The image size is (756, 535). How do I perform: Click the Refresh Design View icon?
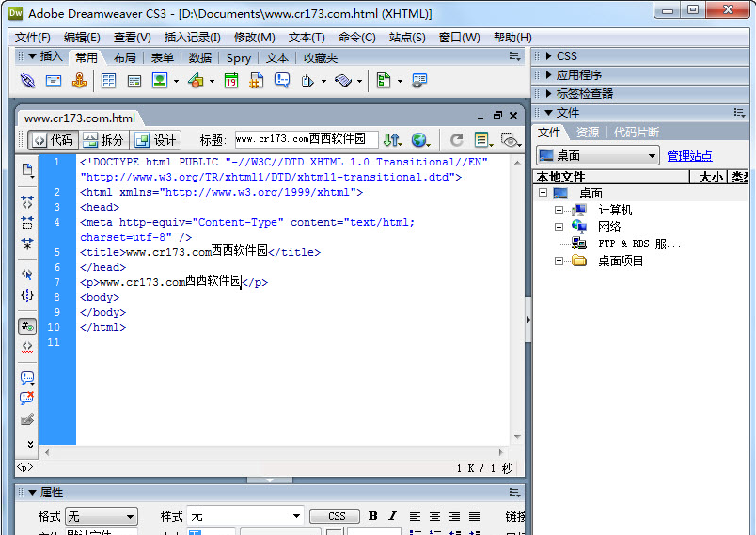[457, 140]
